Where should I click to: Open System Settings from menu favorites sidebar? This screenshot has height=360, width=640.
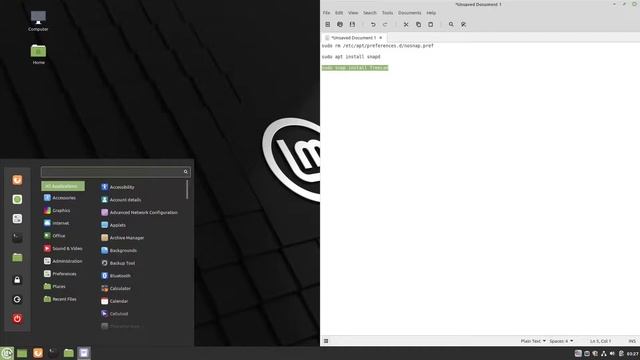tap(17, 219)
